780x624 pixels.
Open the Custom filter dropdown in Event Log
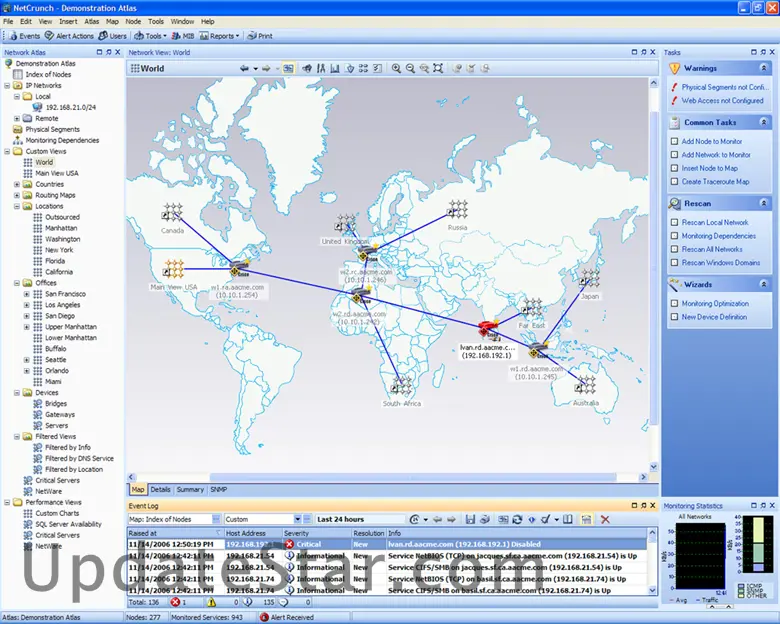(x=297, y=519)
